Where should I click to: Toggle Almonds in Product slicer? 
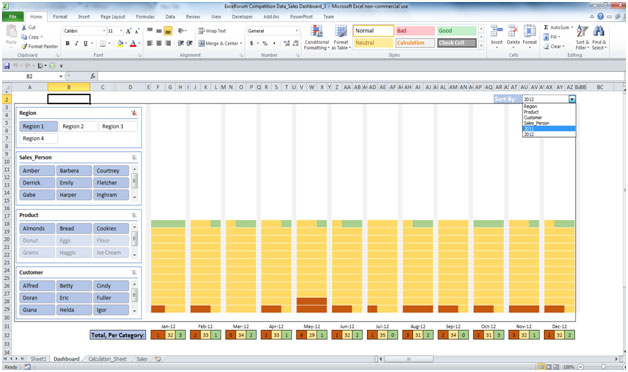37,228
